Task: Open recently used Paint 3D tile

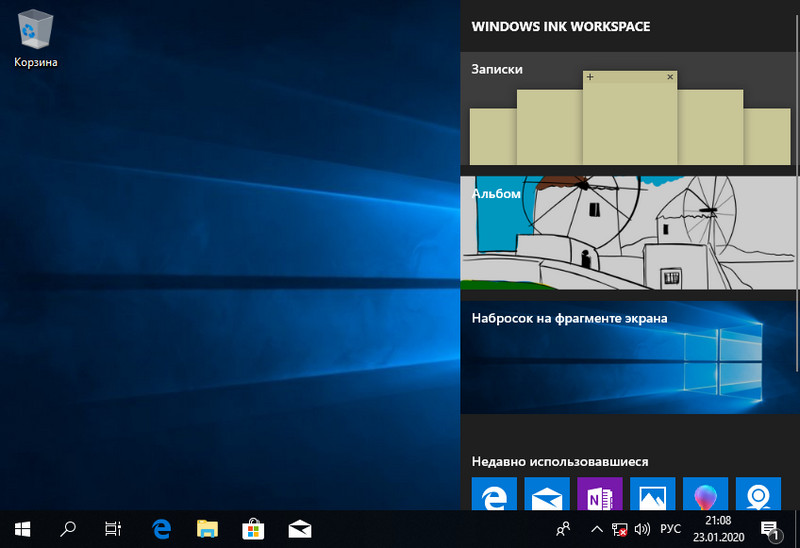Action: click(x=705, y=493)
